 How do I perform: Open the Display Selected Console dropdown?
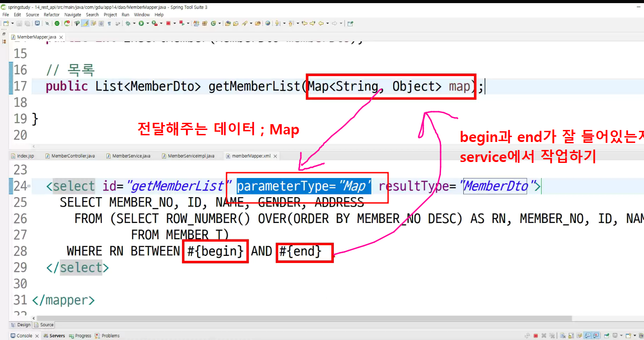pyautogui.click(x=621, y=336)
